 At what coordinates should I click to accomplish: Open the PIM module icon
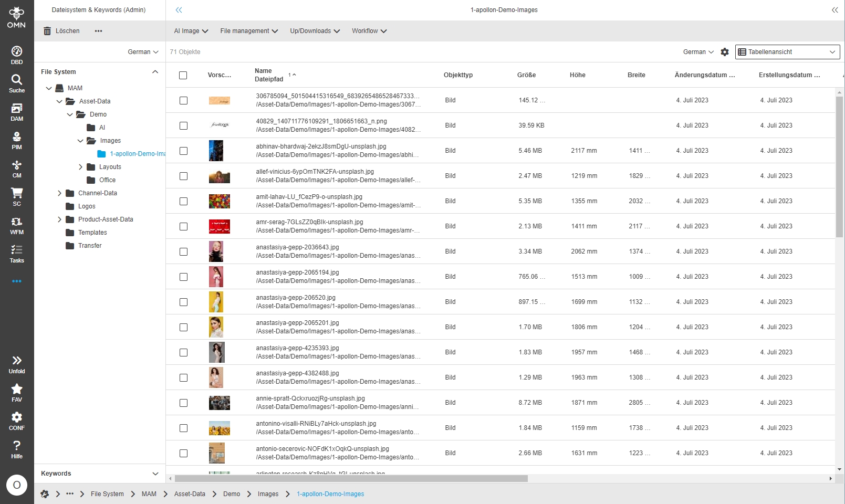[x=17, y=140]
